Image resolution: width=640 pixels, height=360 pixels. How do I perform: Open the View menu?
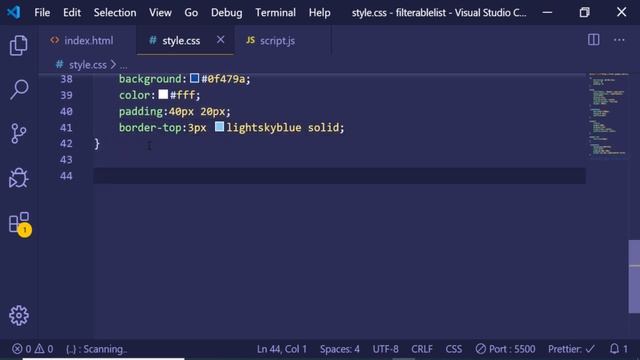[x=160, y=13]
